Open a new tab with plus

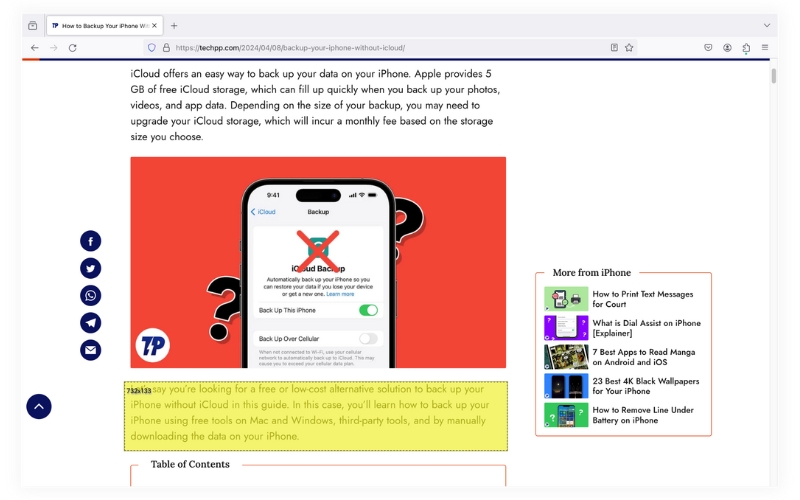tap(174, 26)
